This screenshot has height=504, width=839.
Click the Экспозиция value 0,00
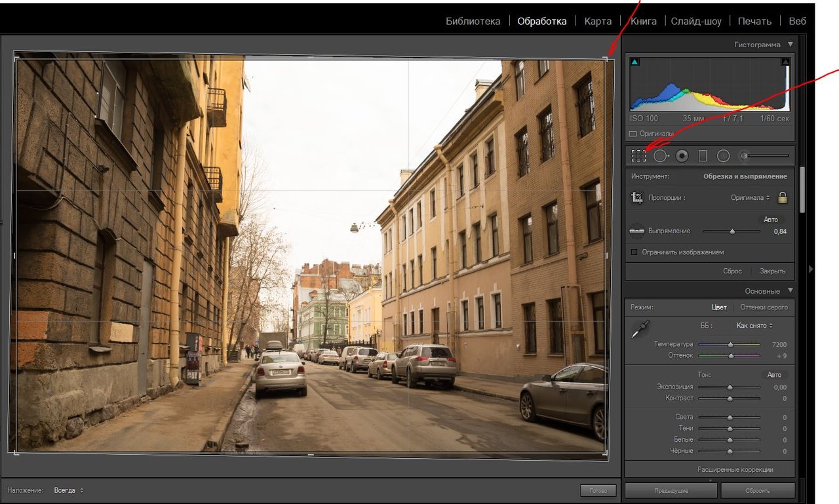(780, 387)
